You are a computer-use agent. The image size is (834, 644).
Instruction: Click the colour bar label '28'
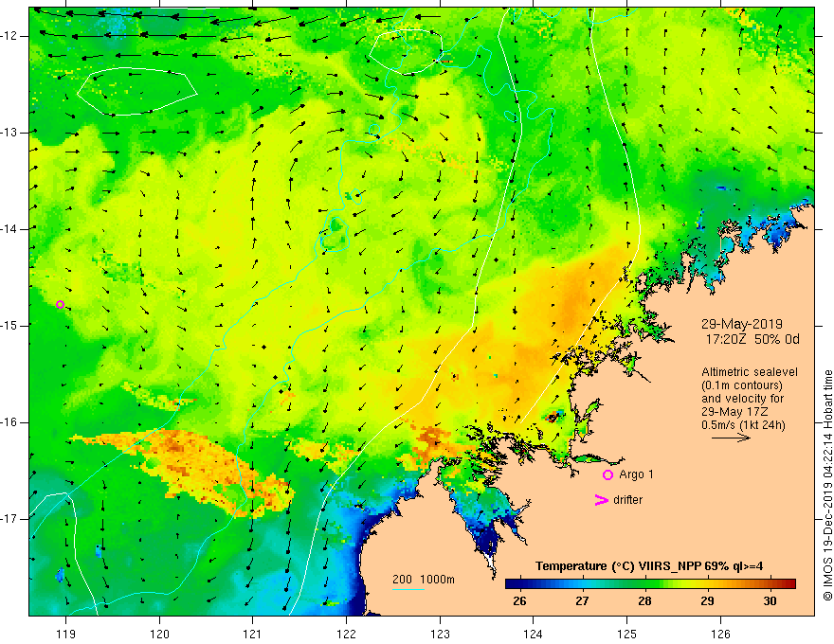[x=644, y=601]
